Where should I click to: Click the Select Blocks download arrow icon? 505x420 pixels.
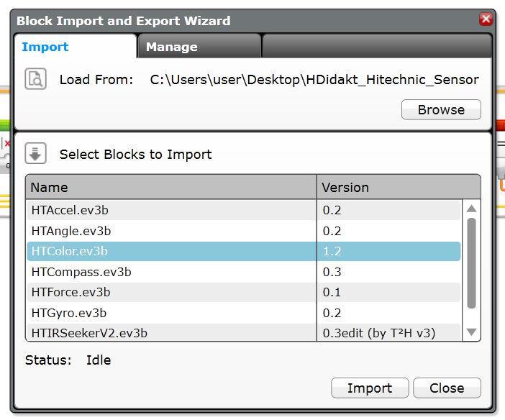click(35, 153)
